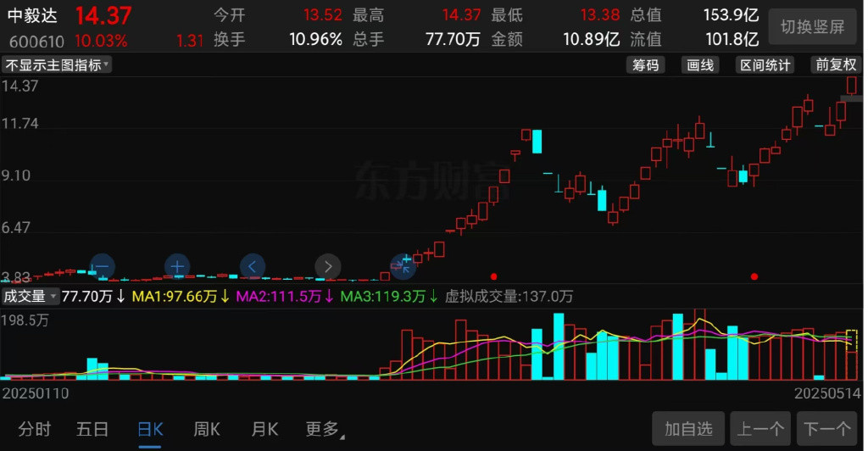The height and width of the screenshot is (451, 868).
Task: Click the first red event dot marker
Action: [x=494, y=276]
